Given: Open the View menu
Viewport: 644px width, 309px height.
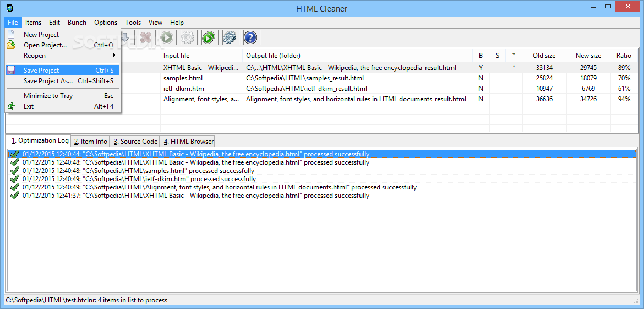Looking at the screenshot, I should coord(155,23).
